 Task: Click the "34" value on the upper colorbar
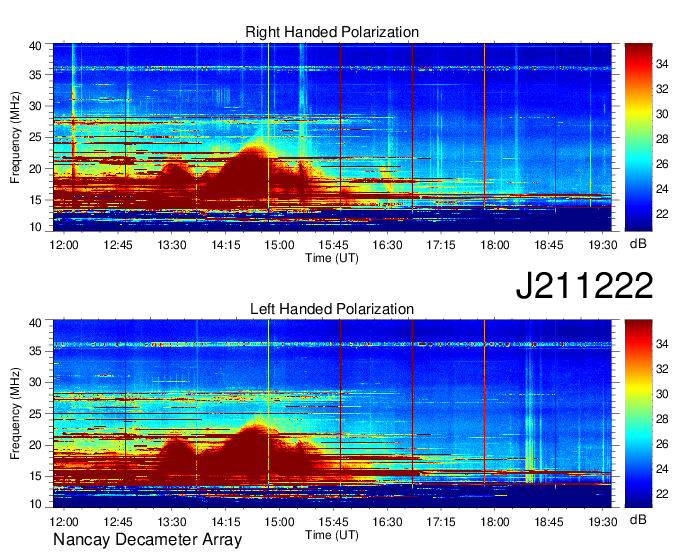pyautogui.click(x=662, y=64)
